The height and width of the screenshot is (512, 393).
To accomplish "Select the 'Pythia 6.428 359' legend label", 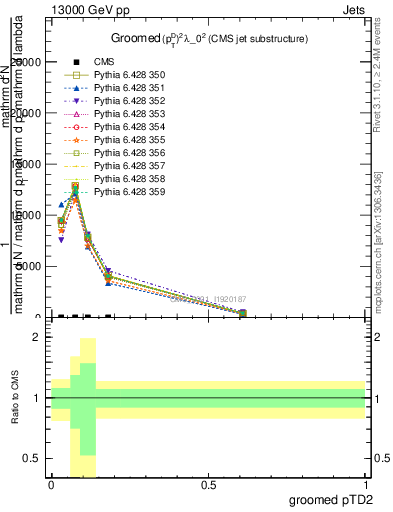I will point(130,192).
